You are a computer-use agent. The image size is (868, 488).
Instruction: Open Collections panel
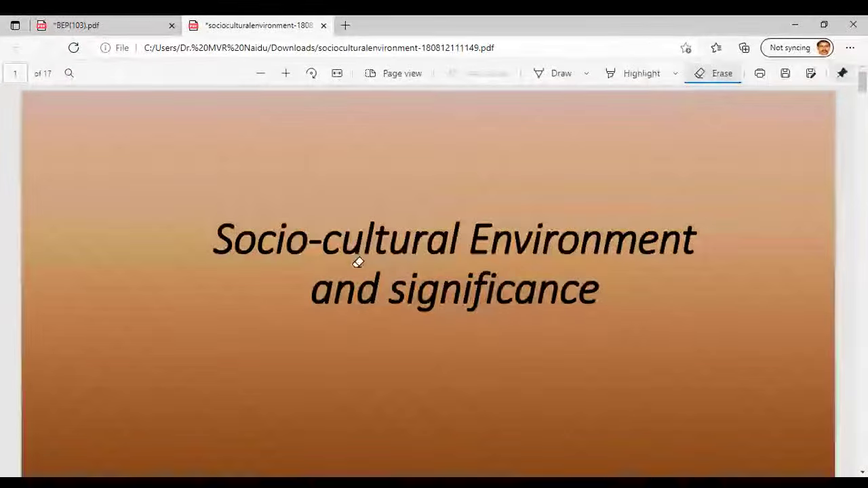coord(744,47)
